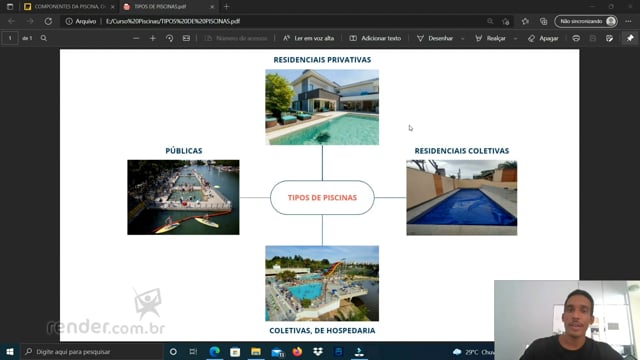This screenshot has height=360, width=640.
Task: Toggle the pin toolbar icon
Action: tap(630, 38)
